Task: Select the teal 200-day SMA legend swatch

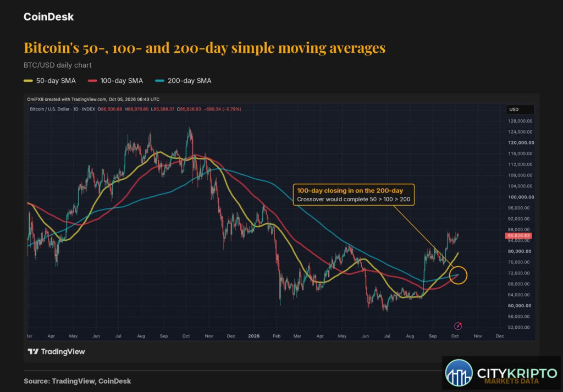Action: (159, 81)
